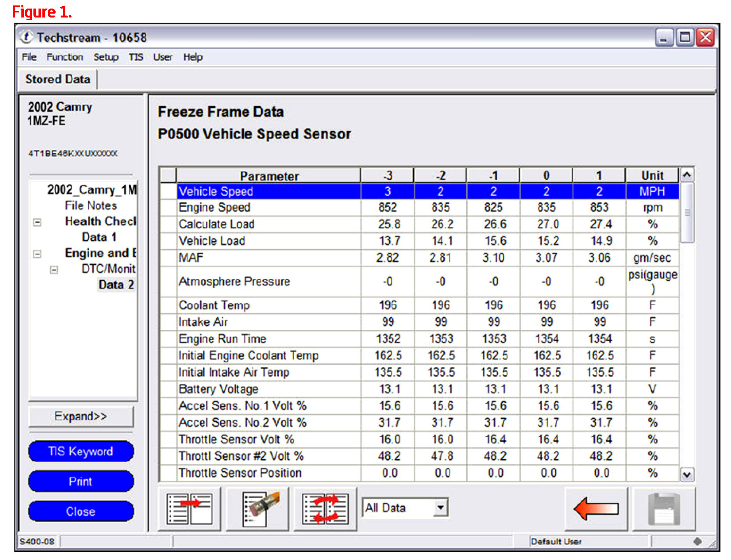The image size is (731, 560).
Task: Click the Expand>> button
Action: (81, 416)
